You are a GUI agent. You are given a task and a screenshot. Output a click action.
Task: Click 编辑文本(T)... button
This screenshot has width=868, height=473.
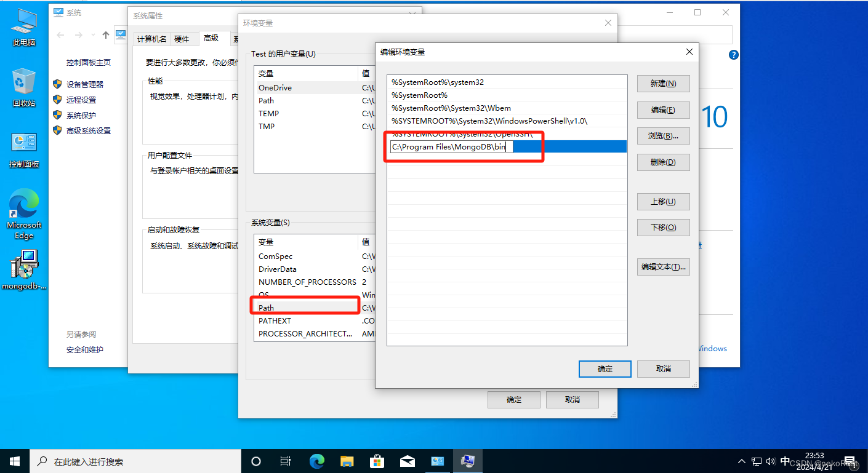pyautogui.click(x=663, y=266)
